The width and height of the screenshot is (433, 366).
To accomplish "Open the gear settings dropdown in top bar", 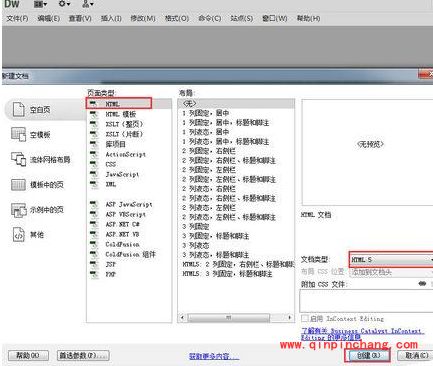I will [64, 4].
